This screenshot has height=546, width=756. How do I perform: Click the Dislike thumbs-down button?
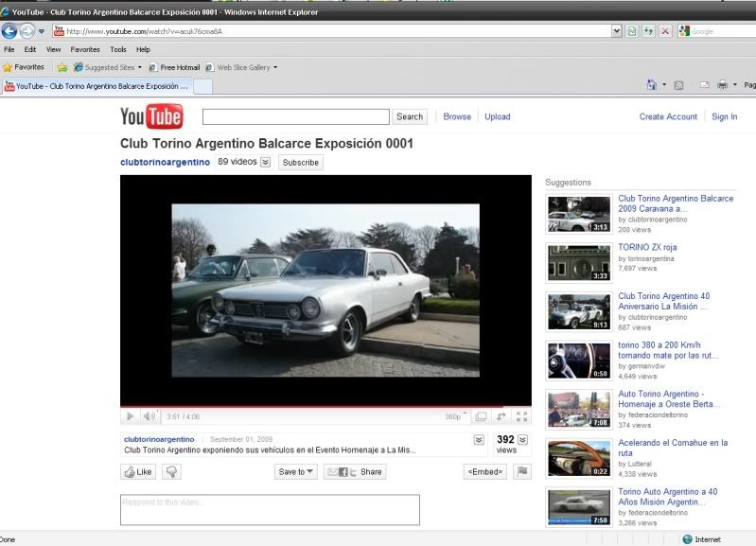(x=171, y=472)
